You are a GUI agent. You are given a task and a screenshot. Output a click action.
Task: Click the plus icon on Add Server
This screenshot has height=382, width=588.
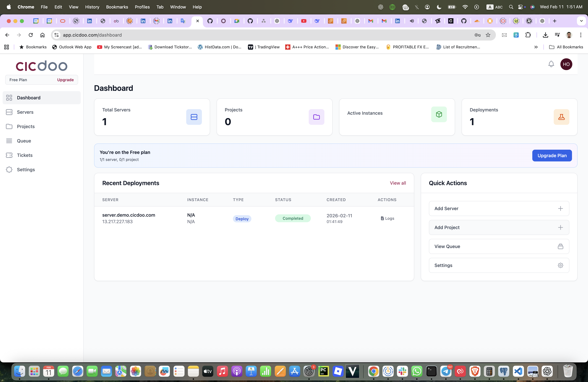click(x=560, y=208)
